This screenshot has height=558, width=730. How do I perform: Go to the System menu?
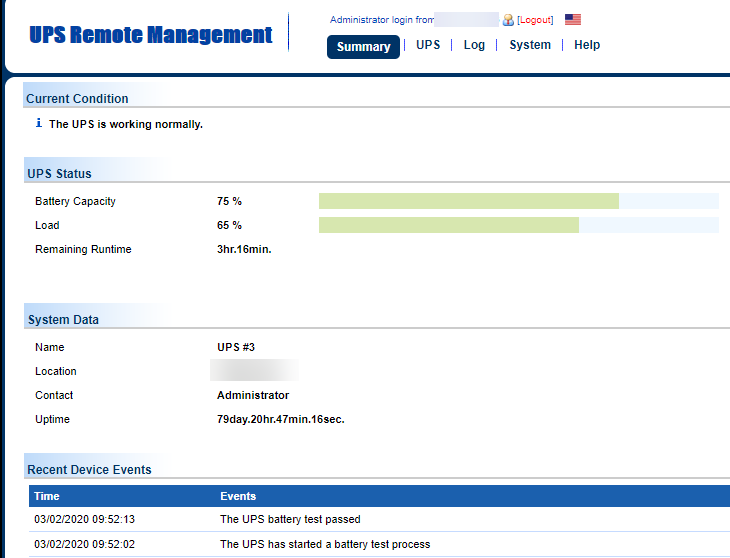point(529,45)
